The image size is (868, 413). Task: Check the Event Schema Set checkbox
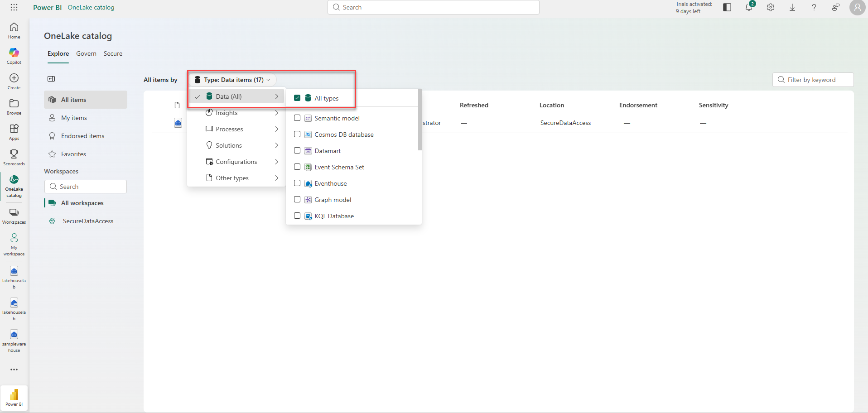tap(297, 167)
